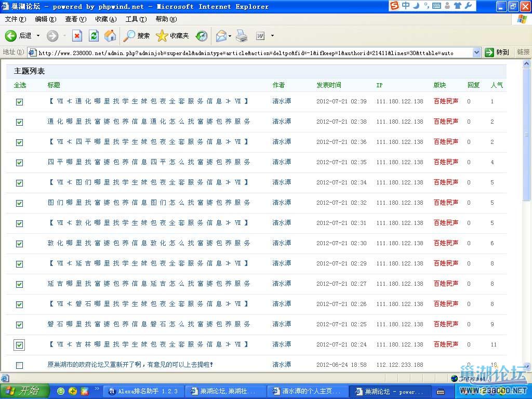532x399 pixels.
Task: Open the soft keyboard icon on the IME bar
Action: pyautogui.click(x=436, y=6)
